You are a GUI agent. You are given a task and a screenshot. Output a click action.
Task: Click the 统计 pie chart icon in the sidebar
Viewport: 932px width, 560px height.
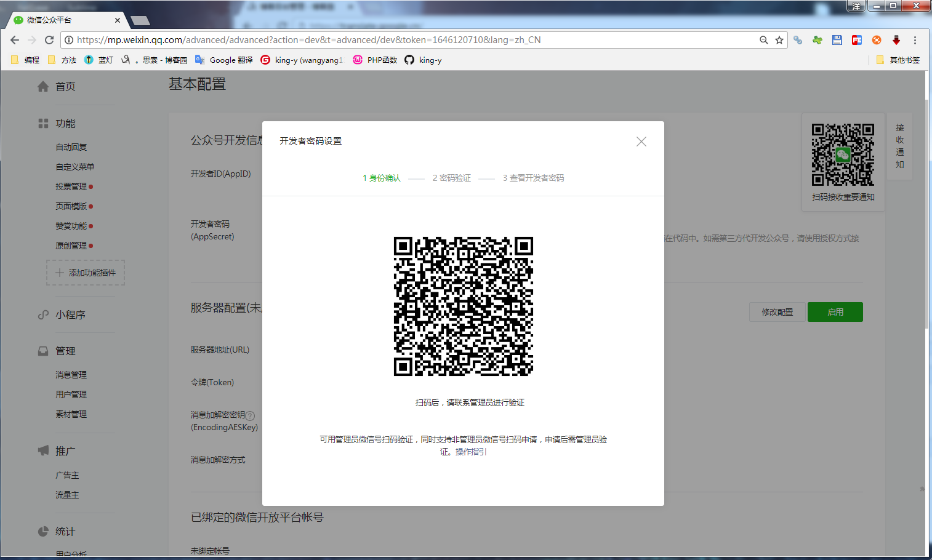click(x=43, y=531)
